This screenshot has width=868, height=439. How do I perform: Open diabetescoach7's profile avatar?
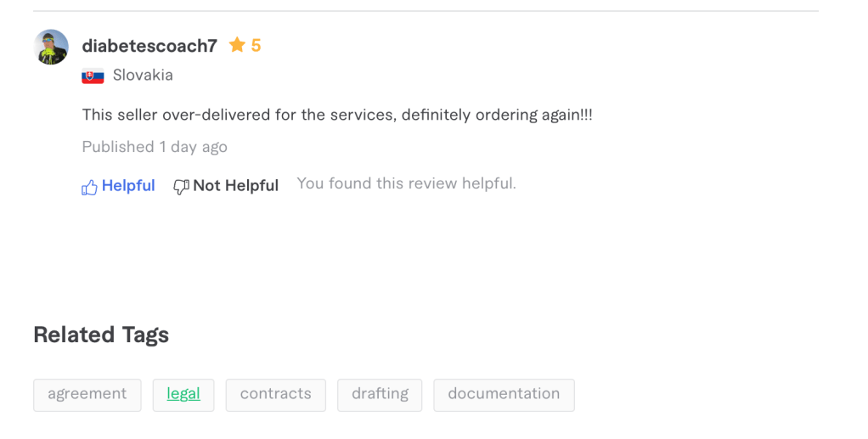tap(51, 47)
